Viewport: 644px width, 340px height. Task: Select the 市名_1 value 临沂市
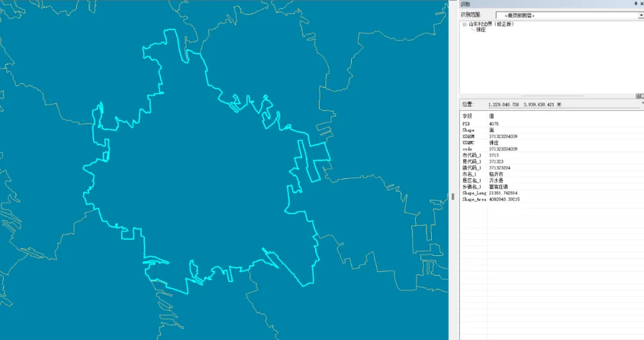(496, 174)
